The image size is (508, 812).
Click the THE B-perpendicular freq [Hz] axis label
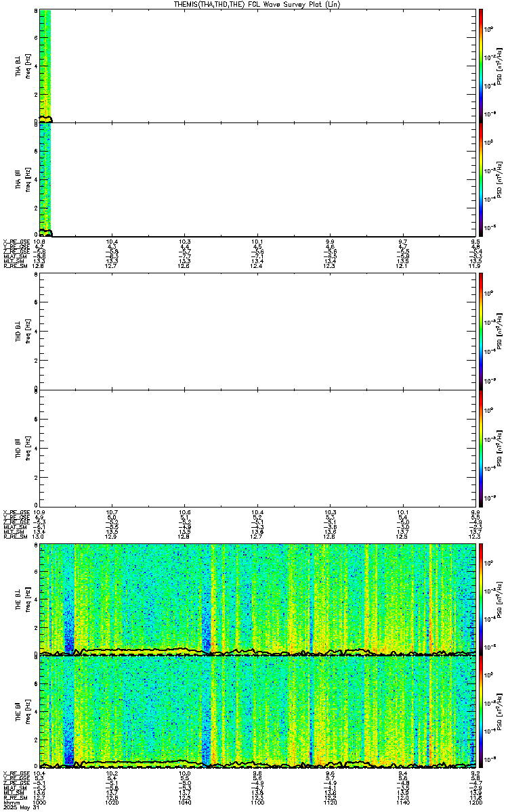click(x=27, y=600)
